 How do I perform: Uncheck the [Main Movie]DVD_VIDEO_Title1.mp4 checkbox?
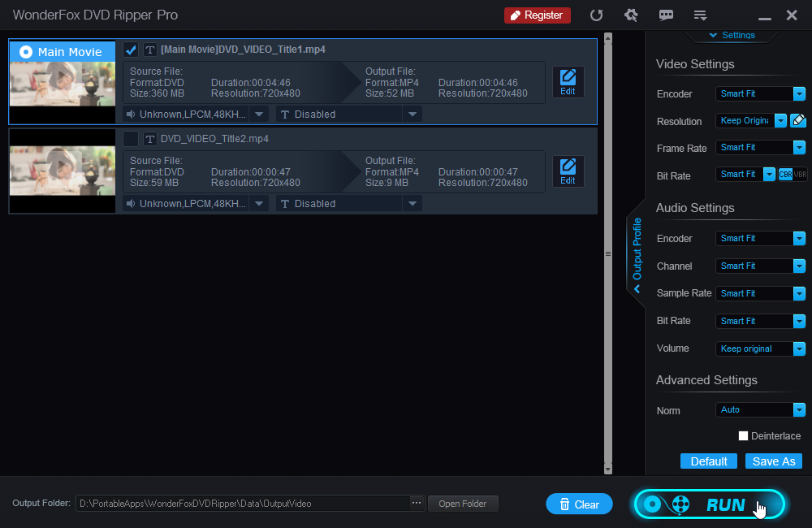click(131, 50)
